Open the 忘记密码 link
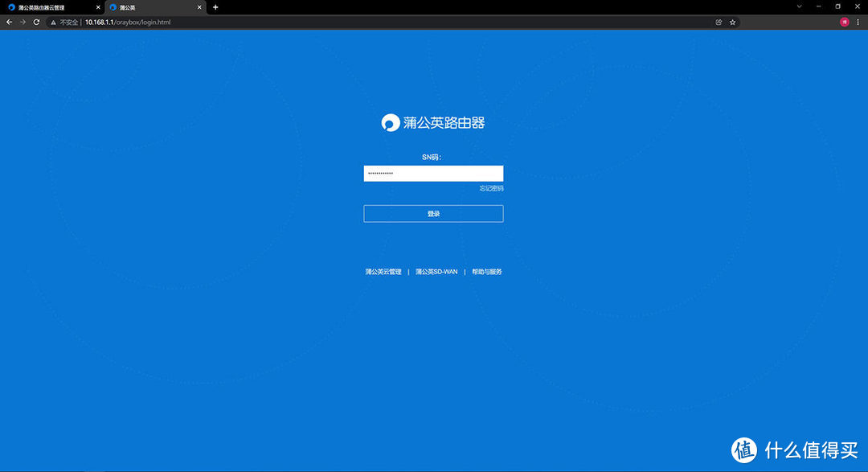Screen dimensions: 868x472 (x=491, y=187)
